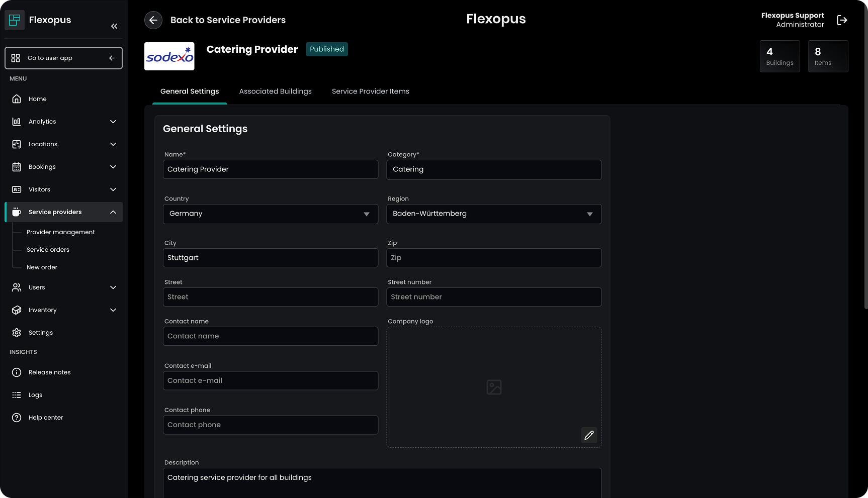Image resolution: width=868 pixels, height=498 pixels.
Task: Click the back arrow to Service Providers
Action: pos(153,20)
